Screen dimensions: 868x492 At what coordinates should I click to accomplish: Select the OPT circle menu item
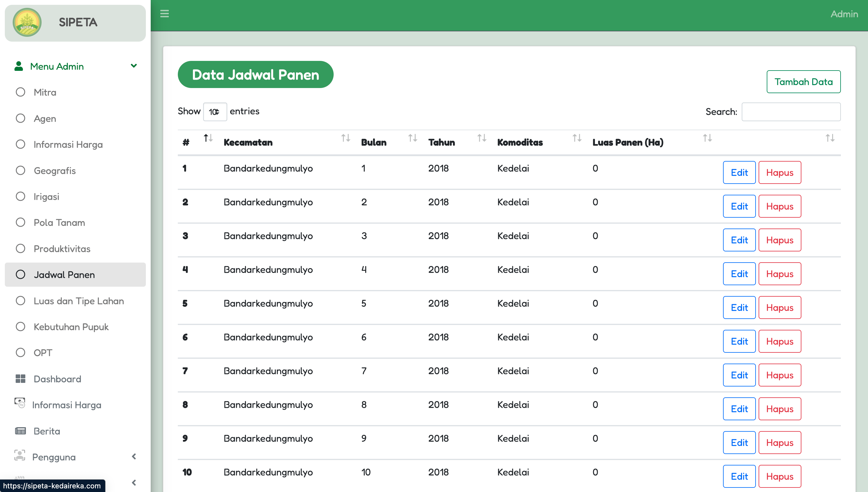[20, 352]
